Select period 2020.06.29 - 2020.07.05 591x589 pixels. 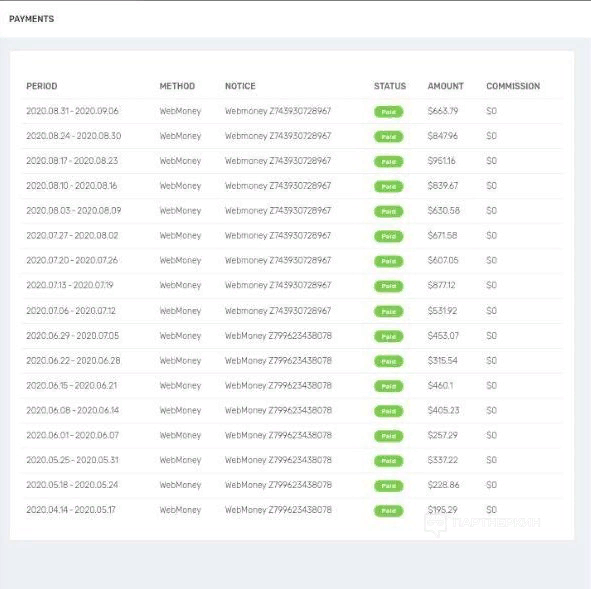click(72, 335)
